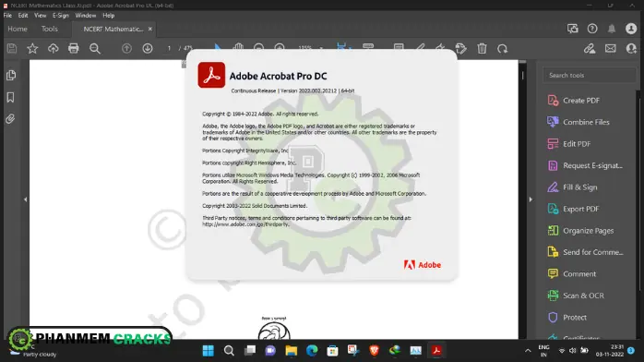644x362 pixels.
Task: Open the Edit PDF tool
Action: point(569,144)
